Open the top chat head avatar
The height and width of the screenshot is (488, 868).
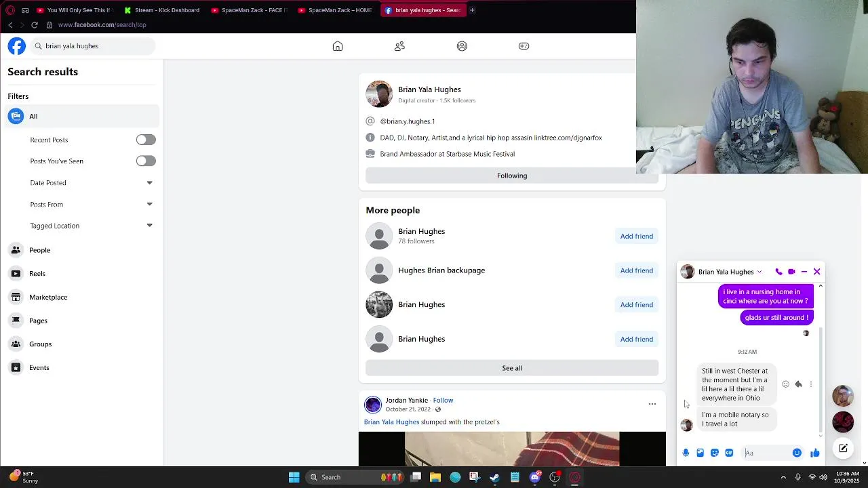click(x=843, y=396)
